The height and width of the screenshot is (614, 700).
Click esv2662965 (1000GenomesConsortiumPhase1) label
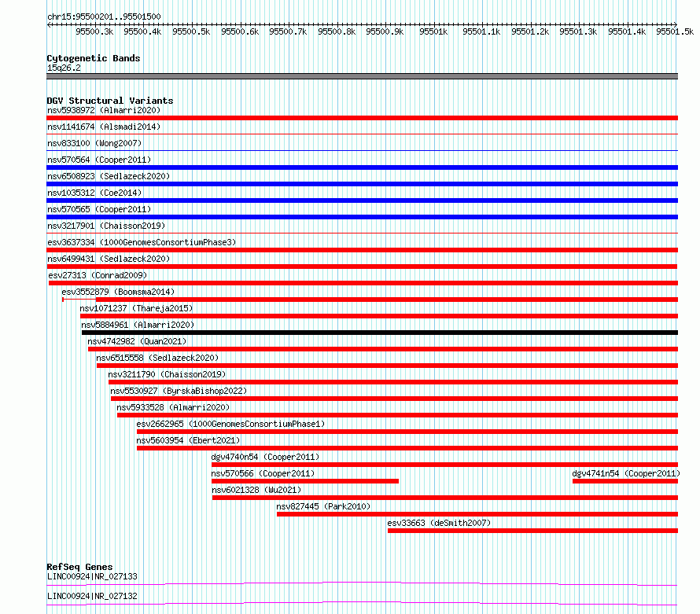click(x=230, y=424)
